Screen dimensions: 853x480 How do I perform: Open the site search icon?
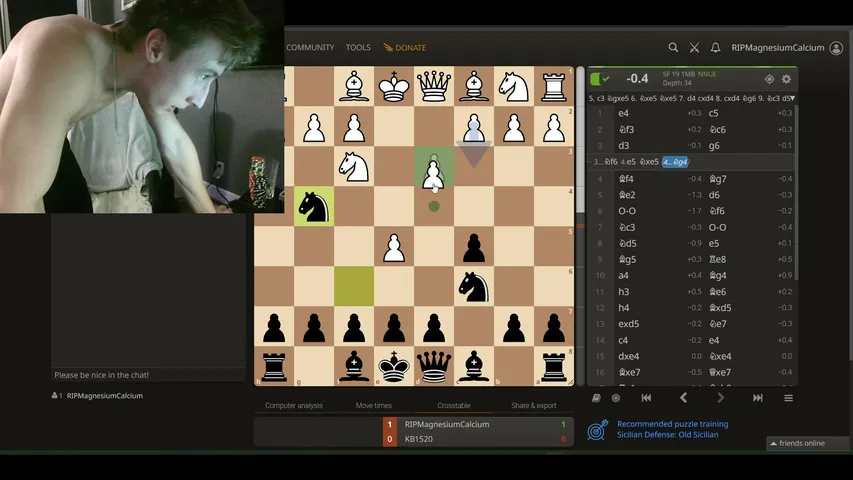(673, 48)
